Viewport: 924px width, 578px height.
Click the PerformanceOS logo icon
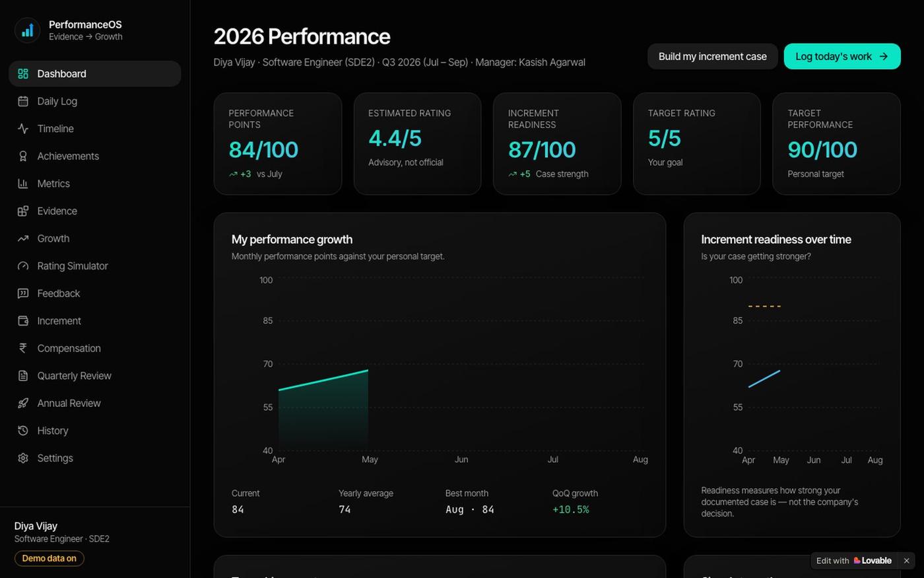[27, 30]
